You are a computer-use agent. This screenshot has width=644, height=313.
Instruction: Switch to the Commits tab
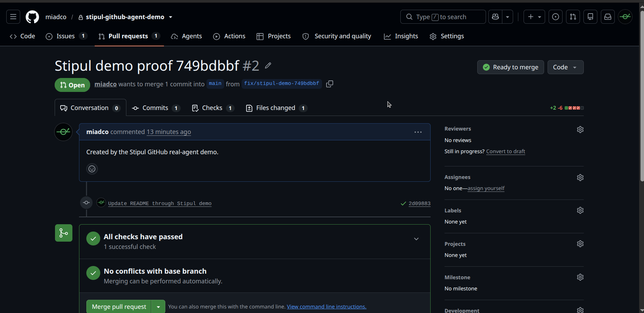[156, 108]
